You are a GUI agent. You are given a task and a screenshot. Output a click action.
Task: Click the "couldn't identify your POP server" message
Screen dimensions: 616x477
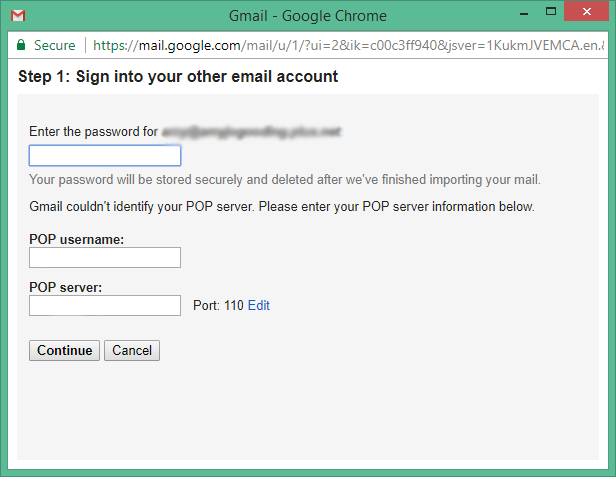282,207
